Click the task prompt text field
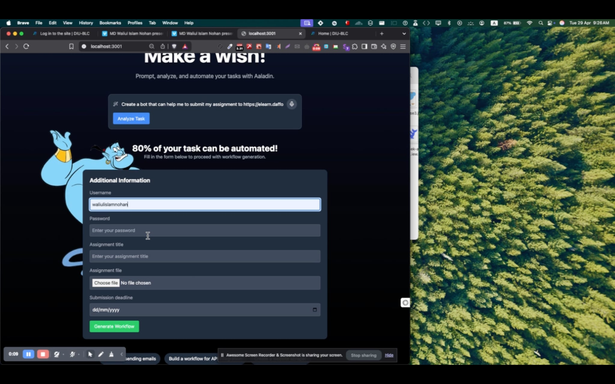The width and height of the screenshot is (615, 384). pyautogui.click(x=202, y=104)
